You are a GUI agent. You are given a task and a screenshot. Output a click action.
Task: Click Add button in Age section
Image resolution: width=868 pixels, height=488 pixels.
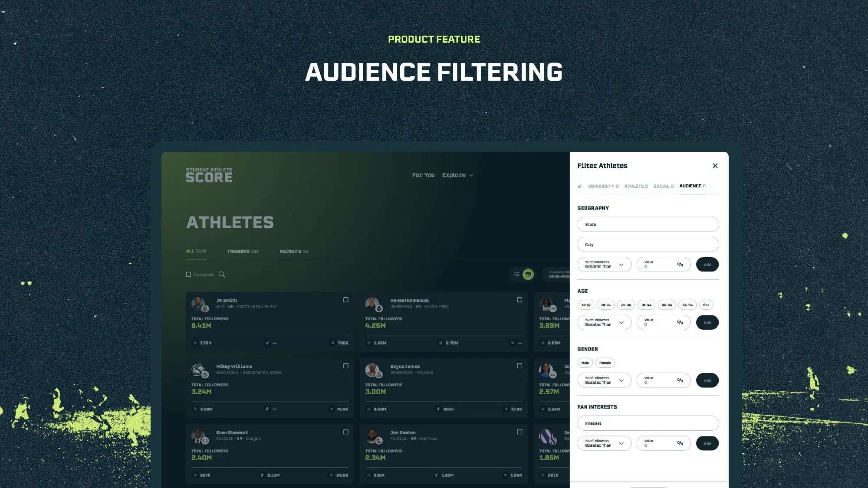pos(707,322)
